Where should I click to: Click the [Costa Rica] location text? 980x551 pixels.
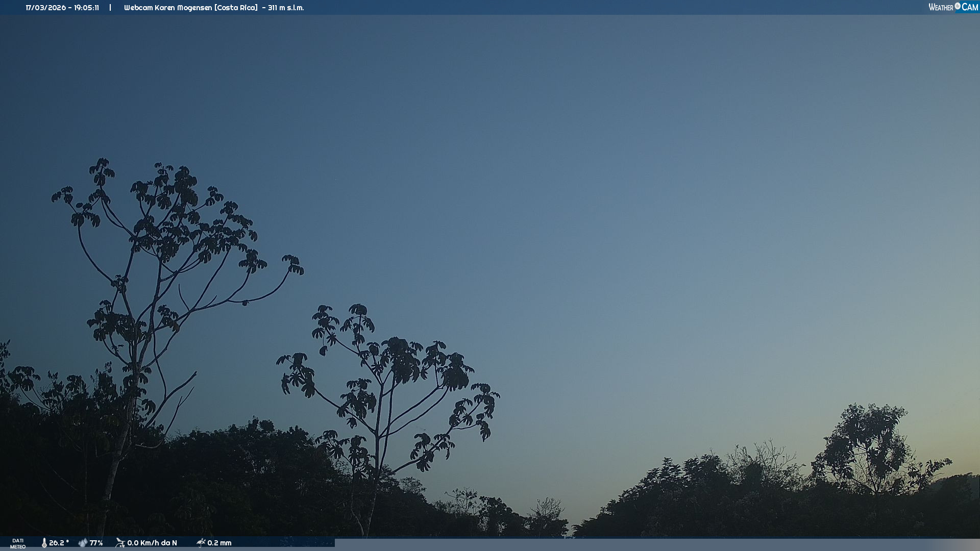[236, 8]
